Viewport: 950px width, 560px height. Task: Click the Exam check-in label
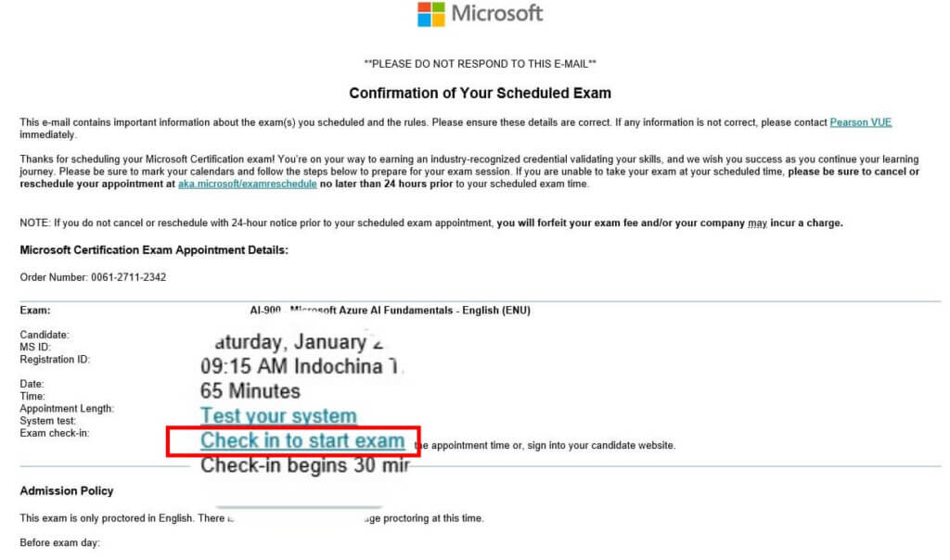55,433
